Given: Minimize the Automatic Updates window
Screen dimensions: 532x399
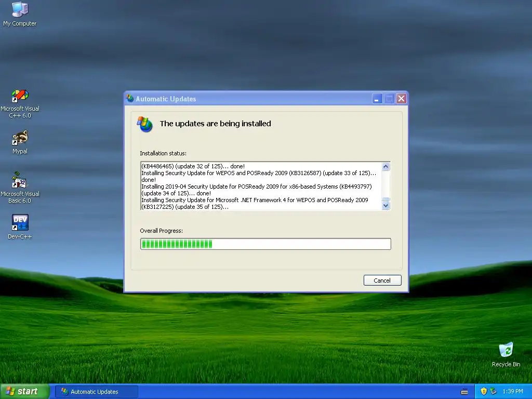Looking at the screenshot, I should click(377, 99).
